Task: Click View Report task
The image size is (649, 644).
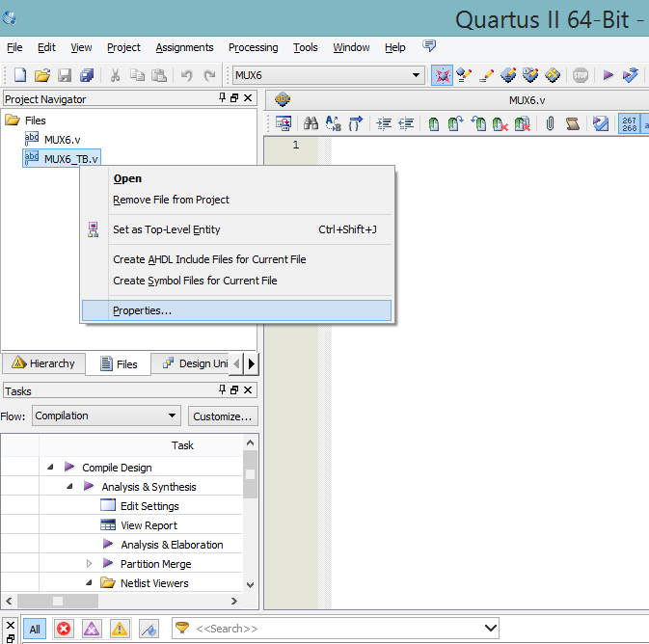Action: (149, 525)
